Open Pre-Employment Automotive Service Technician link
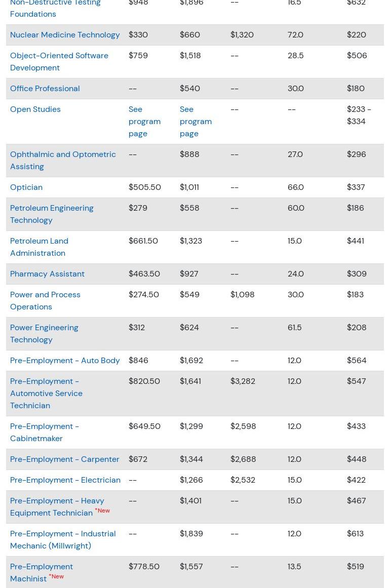Screen dimensions: 390x588 coord(46,393)
